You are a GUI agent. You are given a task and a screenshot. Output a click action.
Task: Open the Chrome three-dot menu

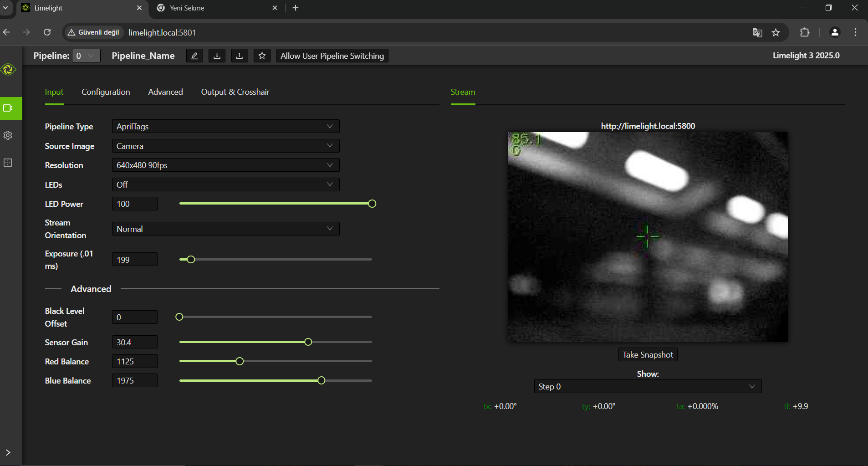pos(855,32)
